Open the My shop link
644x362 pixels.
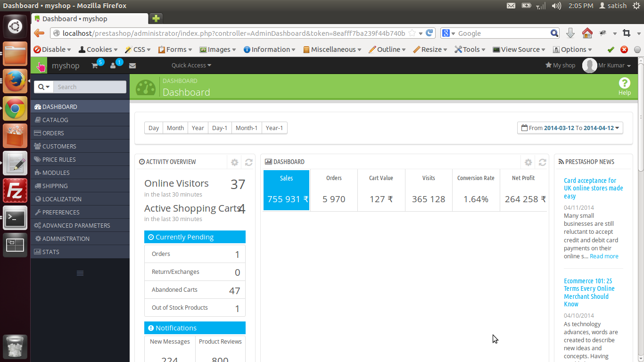[560, 66]
